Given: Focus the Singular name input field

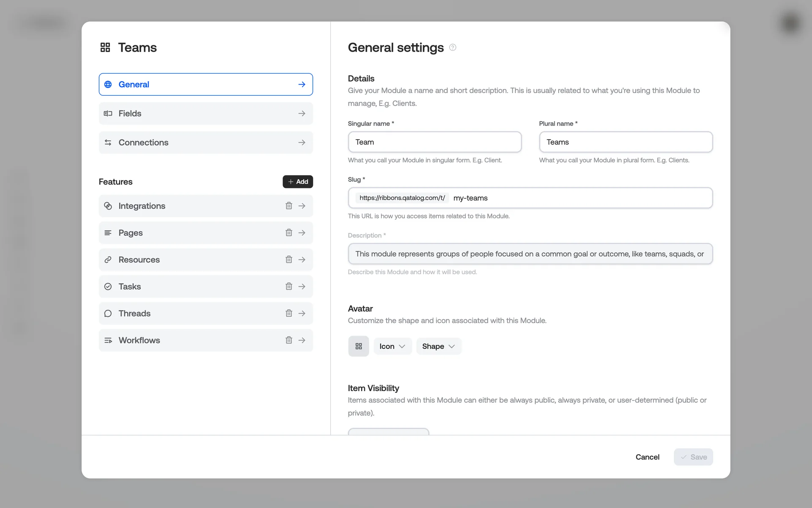Looking at the screenshot, I should pyautogui.click(x=434, y=142).
